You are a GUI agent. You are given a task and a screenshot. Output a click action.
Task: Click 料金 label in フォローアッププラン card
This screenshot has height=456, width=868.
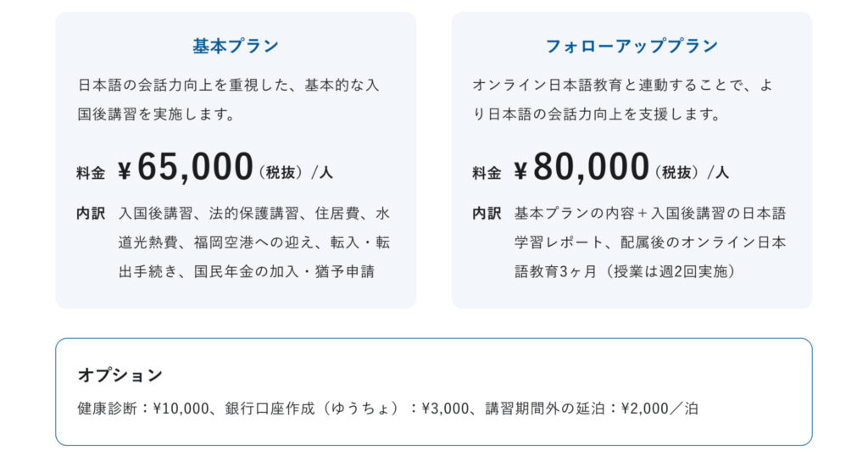click(487, 173)
